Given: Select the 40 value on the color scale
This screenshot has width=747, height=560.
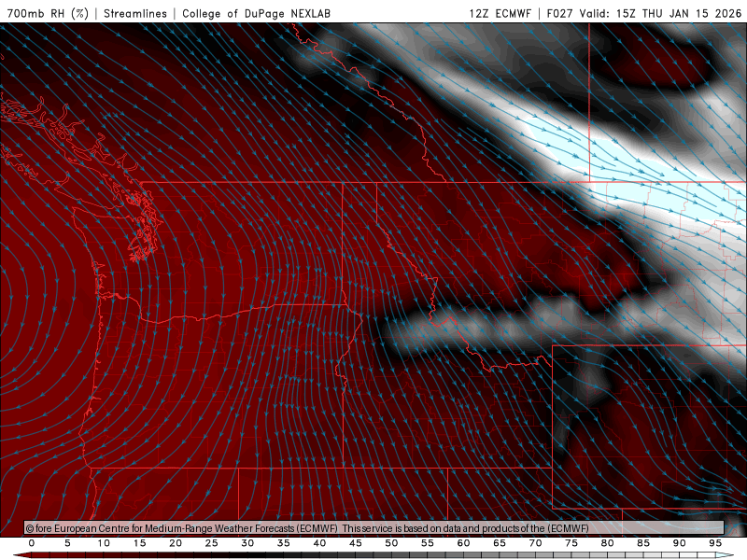Looking at the screenshot, I should coord(319,543).
